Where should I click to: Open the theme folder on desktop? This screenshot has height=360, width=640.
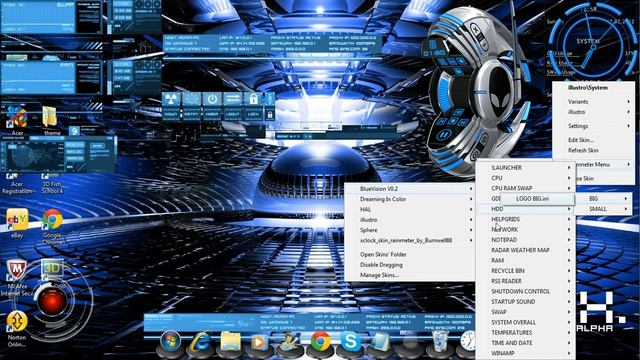51,121
